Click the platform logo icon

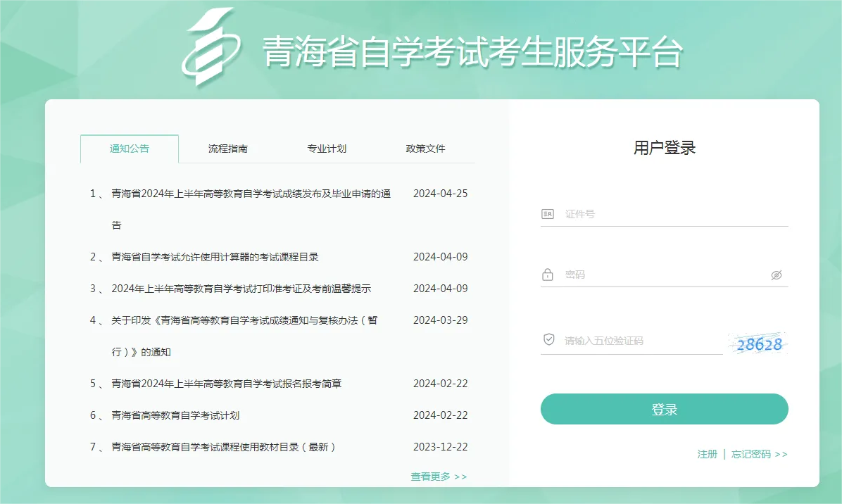tap(210, 48)
